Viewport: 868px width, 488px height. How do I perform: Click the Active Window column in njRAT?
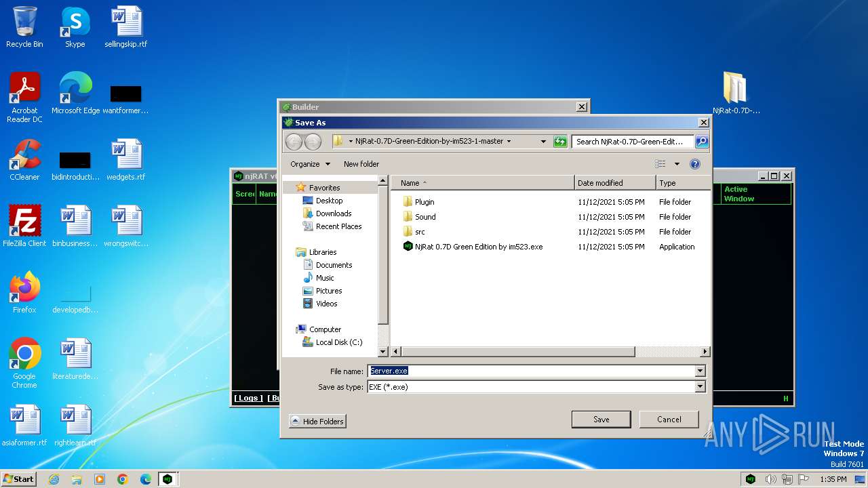click(755, 194)
